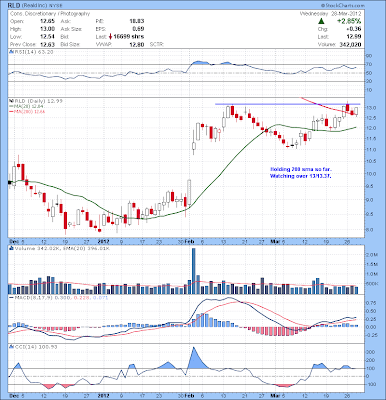Click the Dec label on bottom date axis
The image size is (386, 400).
tap(15, 397)
